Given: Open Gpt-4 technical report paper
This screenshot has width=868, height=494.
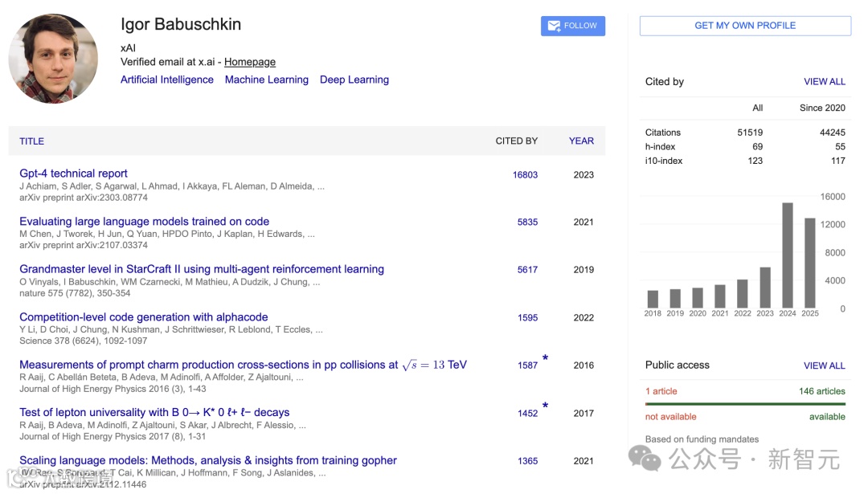Looking at the screenshot, I should pyautogui.click(x=73, y=174).
